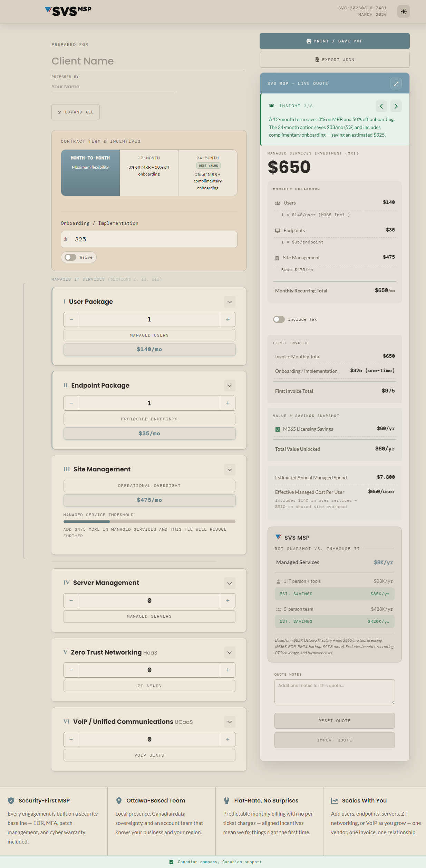Uncheck M365 Licensing Savings checkbox

(x=278, y=429)
